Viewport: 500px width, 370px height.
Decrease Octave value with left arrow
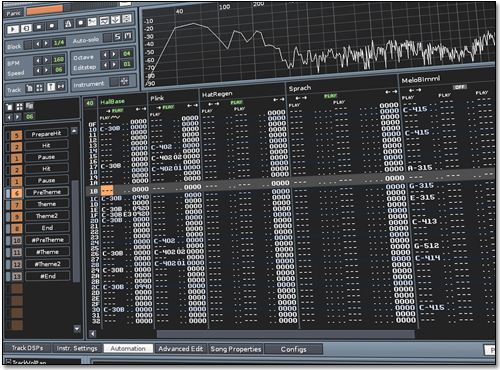point(105,54)
